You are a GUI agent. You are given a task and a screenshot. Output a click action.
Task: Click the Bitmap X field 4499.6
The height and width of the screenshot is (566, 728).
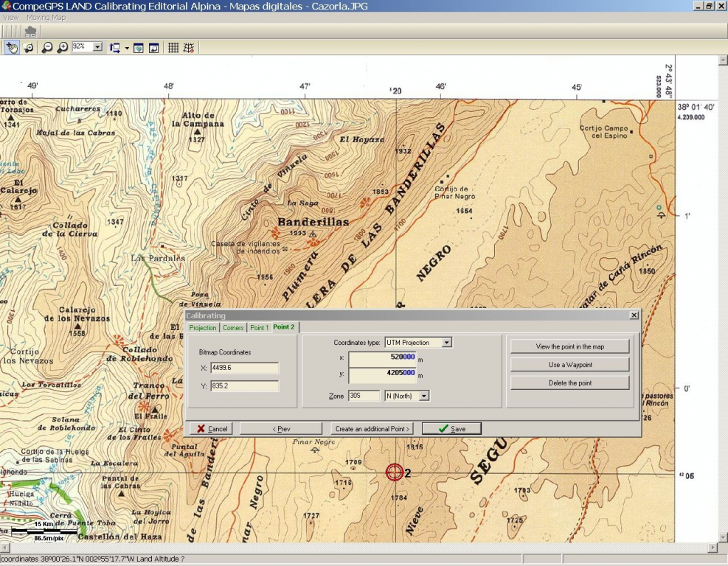(245, 368)
